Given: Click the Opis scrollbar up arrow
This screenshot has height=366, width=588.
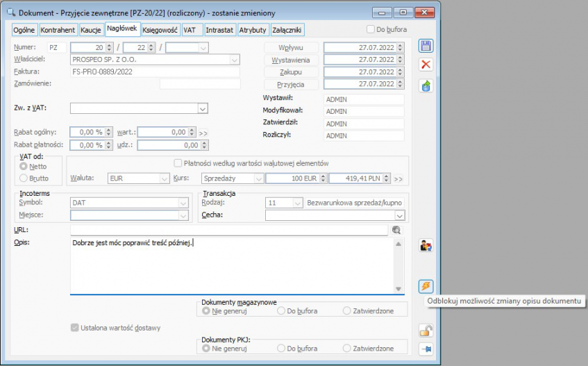Looking at the screenshot, I should [398, 244].
